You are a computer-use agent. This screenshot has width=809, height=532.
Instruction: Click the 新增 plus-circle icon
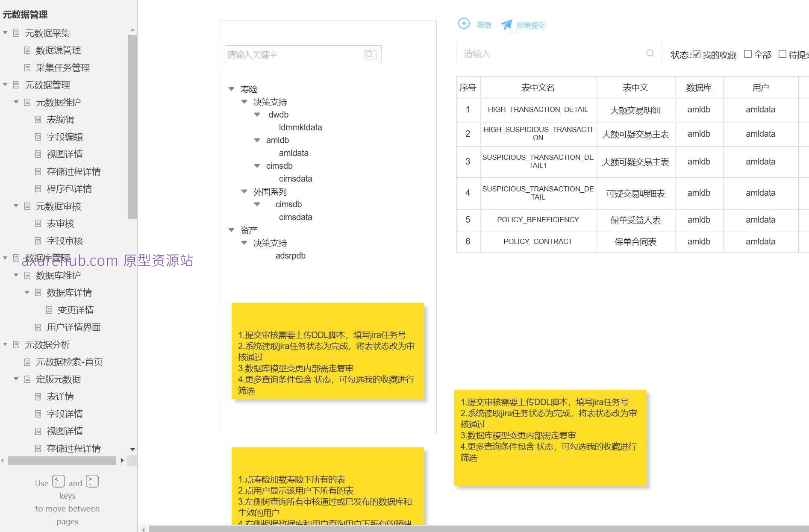464,24
